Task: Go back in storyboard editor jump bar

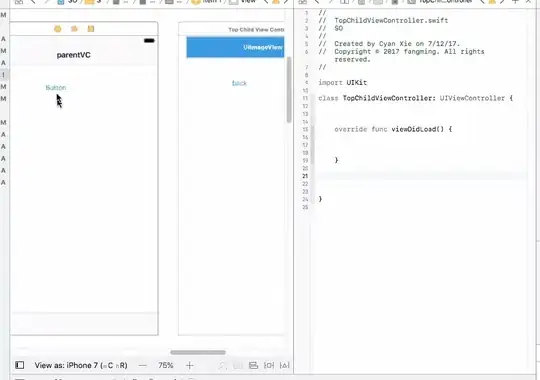Action: tap(33, 2)
